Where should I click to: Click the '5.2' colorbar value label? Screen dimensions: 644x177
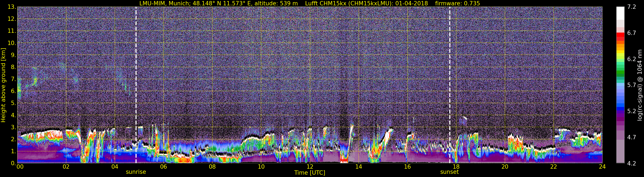coord(632,111)
